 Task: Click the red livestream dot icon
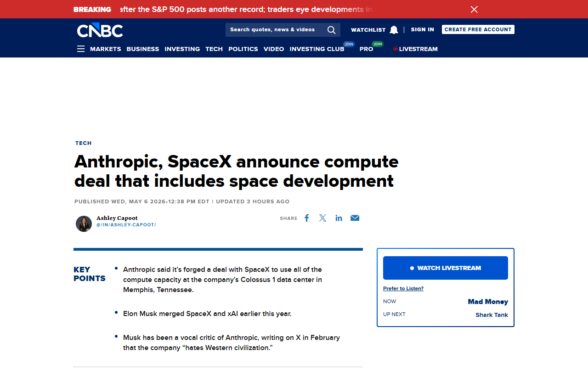pos(395,49)
